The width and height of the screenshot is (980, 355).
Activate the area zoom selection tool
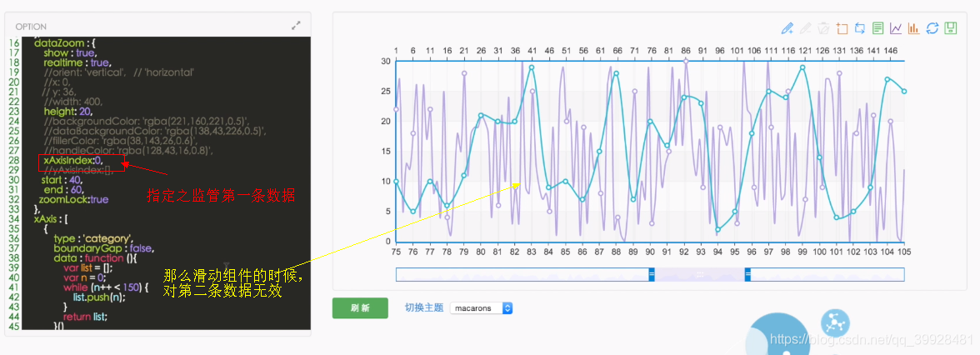tap(842, 28)
